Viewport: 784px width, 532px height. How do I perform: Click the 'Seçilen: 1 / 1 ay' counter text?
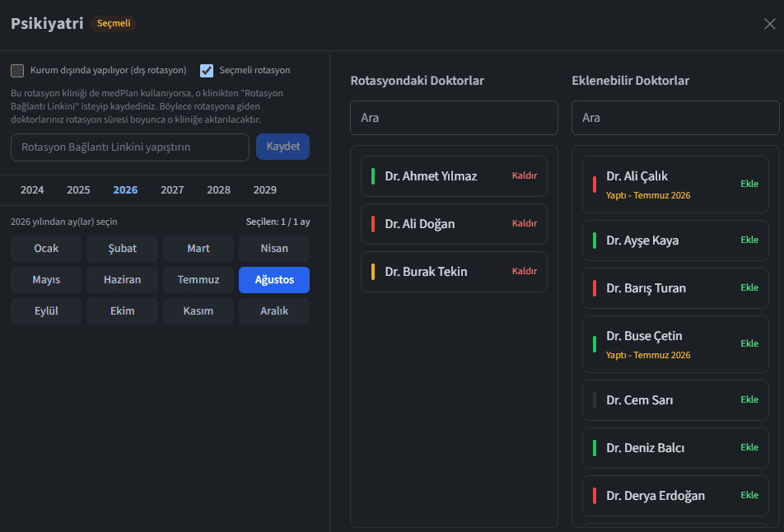(x=278, y=222)
